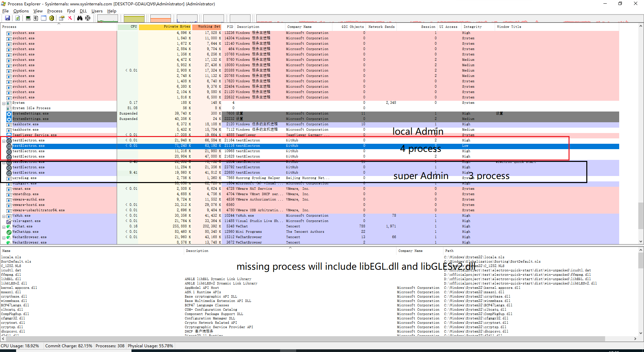Select the TeamViewer_Service.exe process row
644x352 pixels.
tap(34, 135)
